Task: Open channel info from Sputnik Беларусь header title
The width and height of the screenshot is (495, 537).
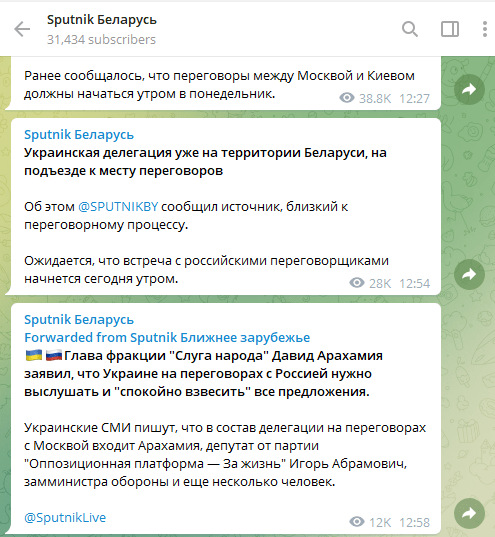Action: [x=102, y=20]
